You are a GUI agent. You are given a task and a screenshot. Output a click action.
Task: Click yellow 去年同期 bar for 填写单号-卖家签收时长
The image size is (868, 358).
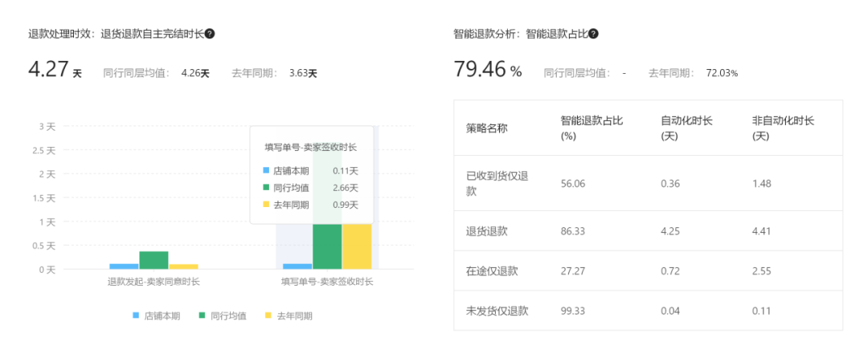click(357, 246)
